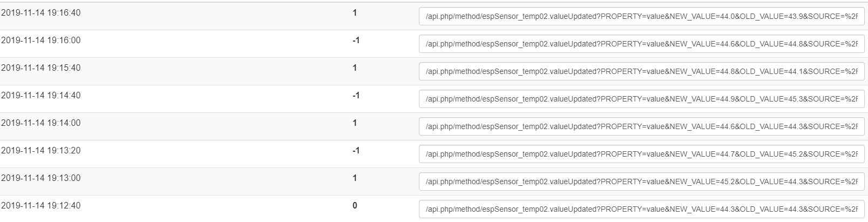Select the URL field in the 19:14:00 row
The image size is (868, 222).
point(641,126)
